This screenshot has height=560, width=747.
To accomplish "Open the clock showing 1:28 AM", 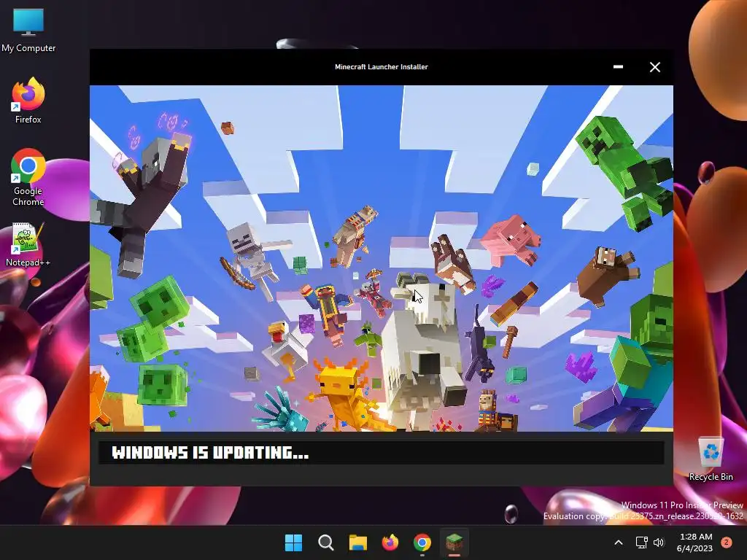I will pos(694,542).
